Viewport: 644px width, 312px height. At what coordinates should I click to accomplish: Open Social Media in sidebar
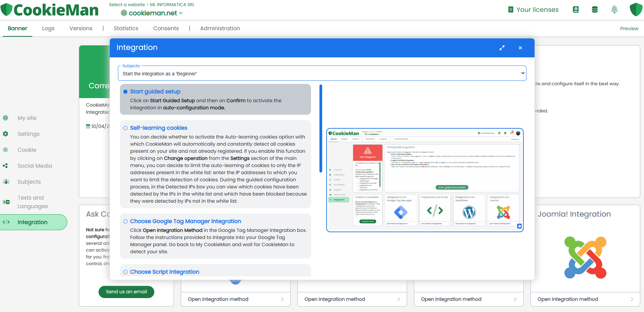tap(35, 166)
